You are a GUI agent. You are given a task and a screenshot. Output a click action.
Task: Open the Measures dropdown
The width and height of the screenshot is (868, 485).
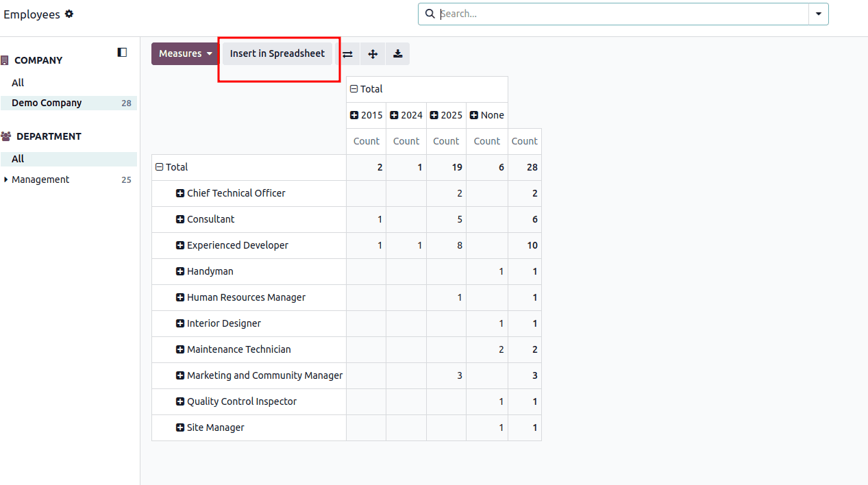coord(185,53)
